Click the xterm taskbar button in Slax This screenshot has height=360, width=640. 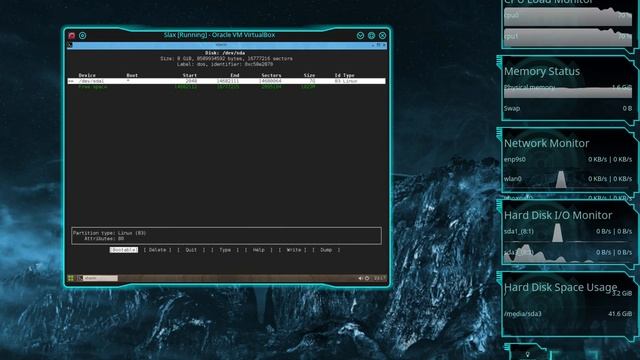click(98, 278)
